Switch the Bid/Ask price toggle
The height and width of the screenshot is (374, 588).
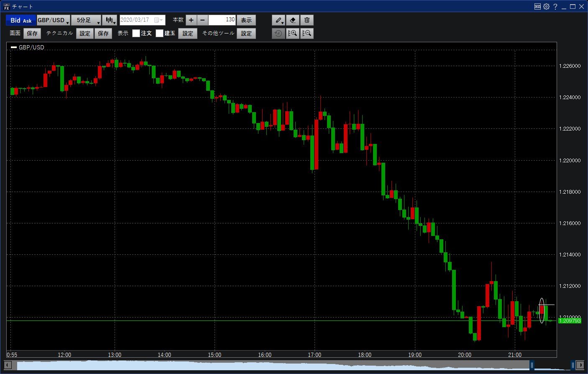point(21,20)
